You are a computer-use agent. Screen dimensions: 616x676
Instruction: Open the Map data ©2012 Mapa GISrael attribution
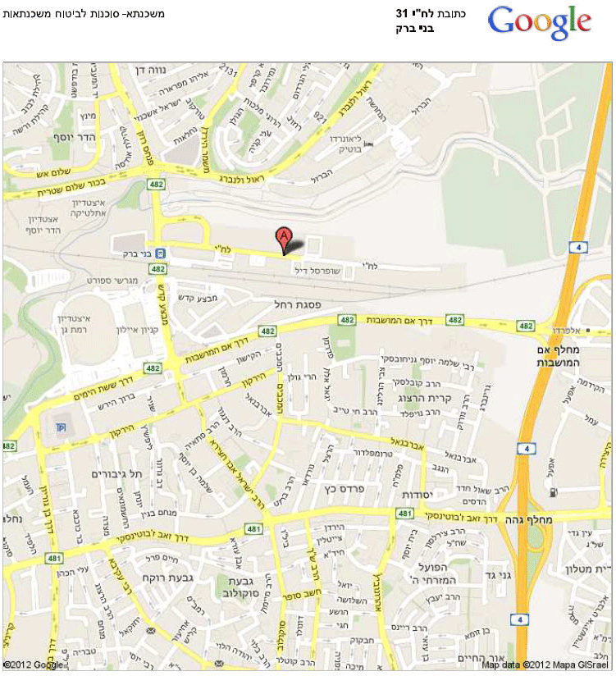coord(545,665)
